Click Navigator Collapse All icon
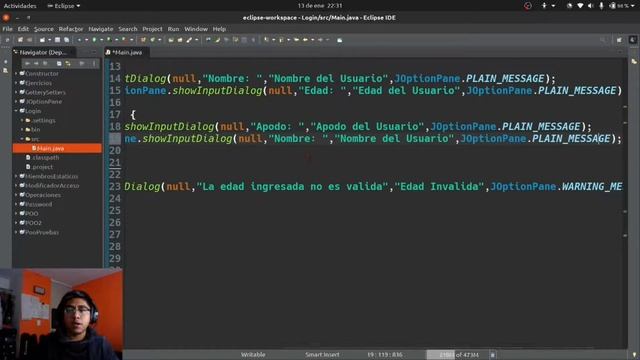The height and width of the screenshot is (360, 640). tap(59, 64)
